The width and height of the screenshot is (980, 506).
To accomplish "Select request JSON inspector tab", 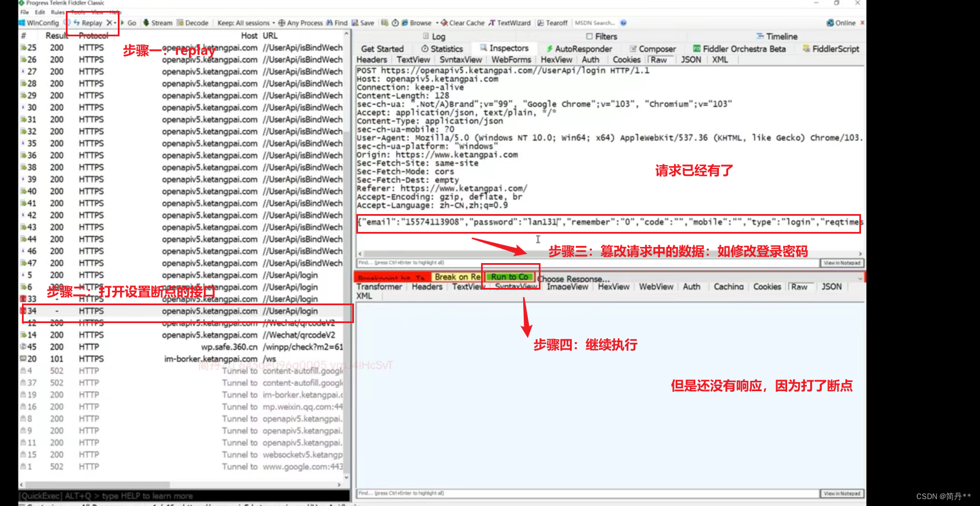I will pyautogui.click(x=691, y=60).
